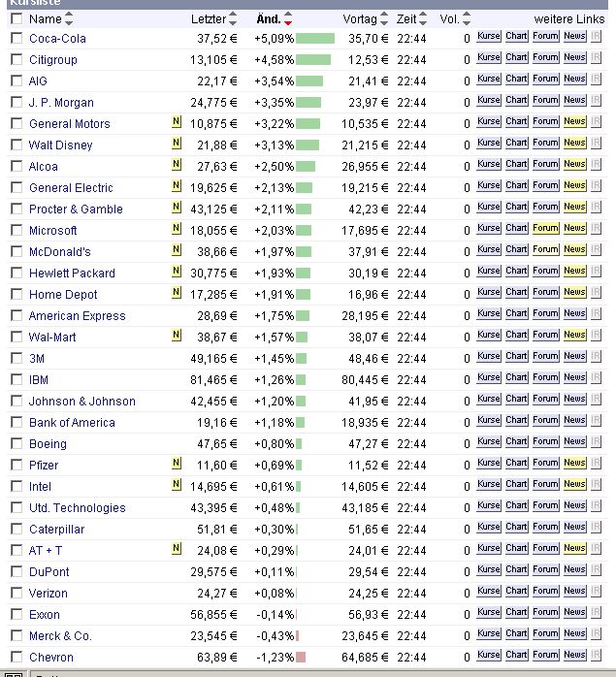Sort by Letzter price column arrows
The width and height of the screenshot is (616, 677).
233,19
